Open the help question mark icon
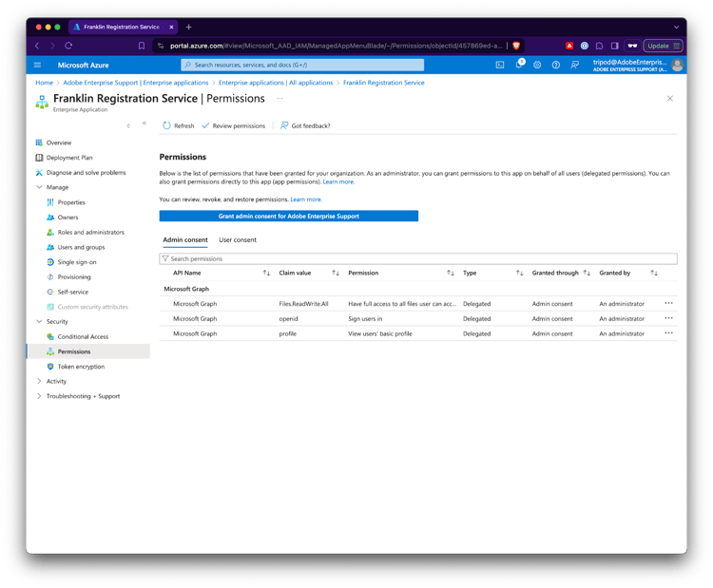 tap(556, 65)
